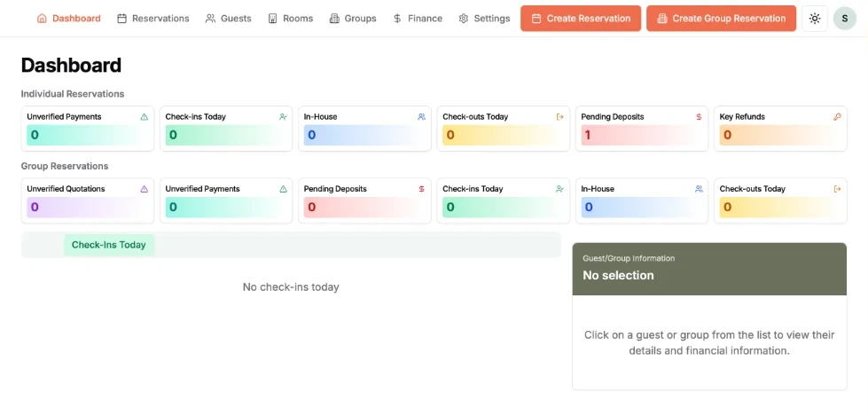This screenshot has width=868, height=416.
Task: Click warning icon on group Unverified Payments card
Action: [x=283, y=189]
